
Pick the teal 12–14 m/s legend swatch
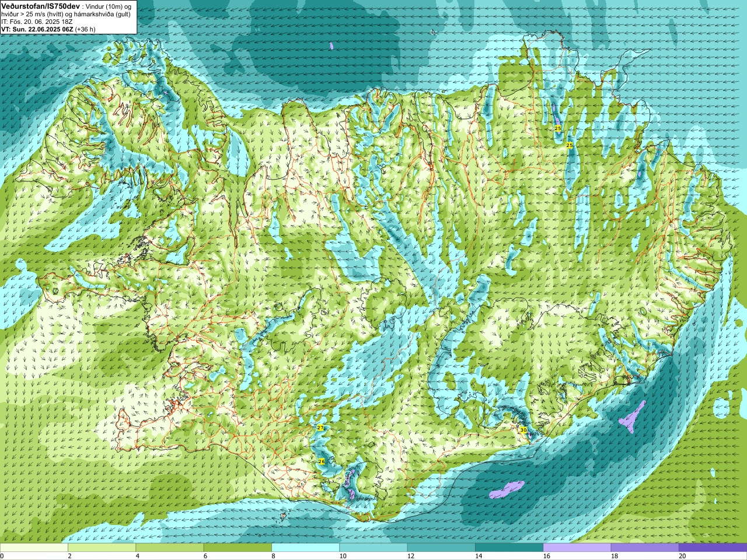pyautogui.click(x=441, y=548)
